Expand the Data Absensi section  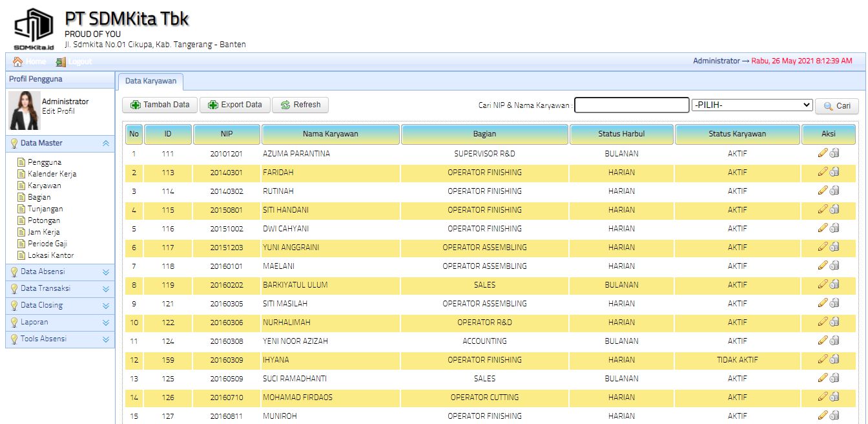tap(106, 272)
